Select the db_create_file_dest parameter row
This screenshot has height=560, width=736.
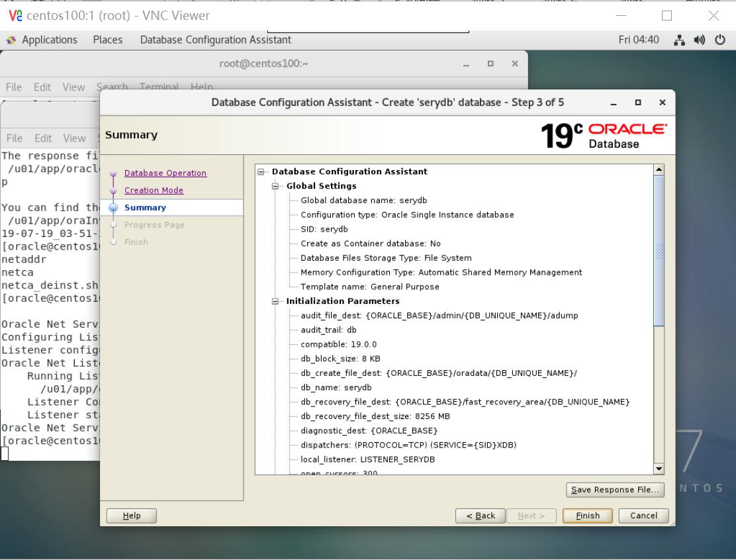click(439, 373)
